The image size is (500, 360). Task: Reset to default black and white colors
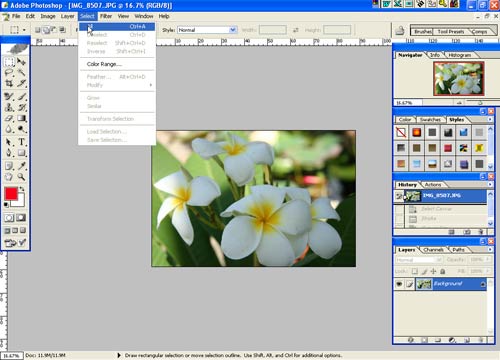[x=6, y=204]
